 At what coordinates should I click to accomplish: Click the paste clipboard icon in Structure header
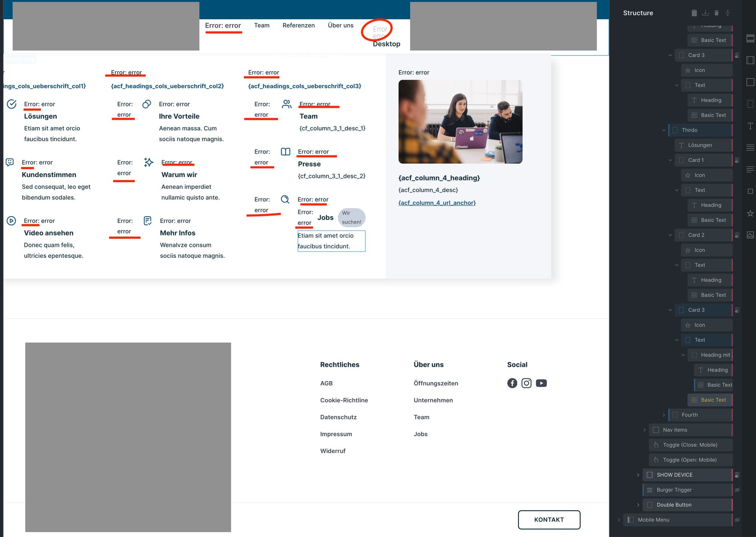[694, 13]
